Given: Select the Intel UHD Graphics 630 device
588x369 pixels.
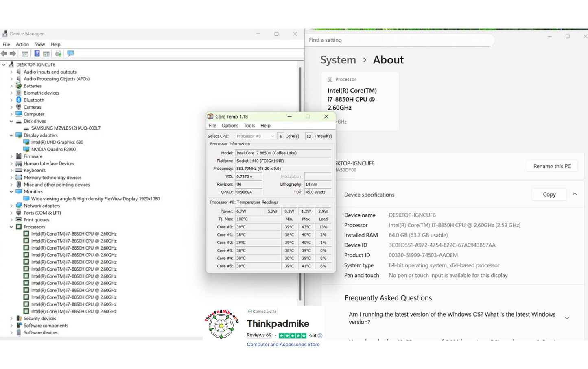Looking at the screenshot, I should click(x=57, y=142).
